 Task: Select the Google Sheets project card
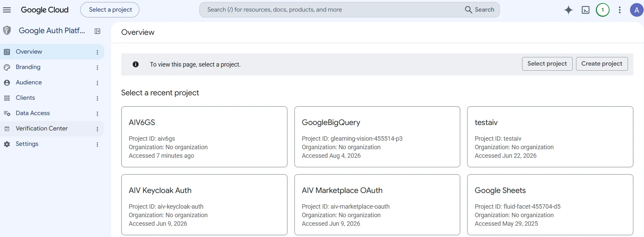(x=550, y=205)
